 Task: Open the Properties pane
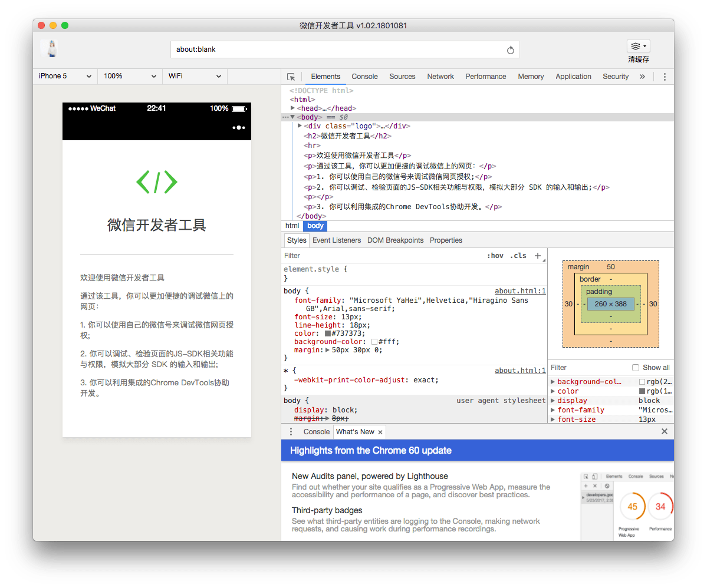[445, 240]
